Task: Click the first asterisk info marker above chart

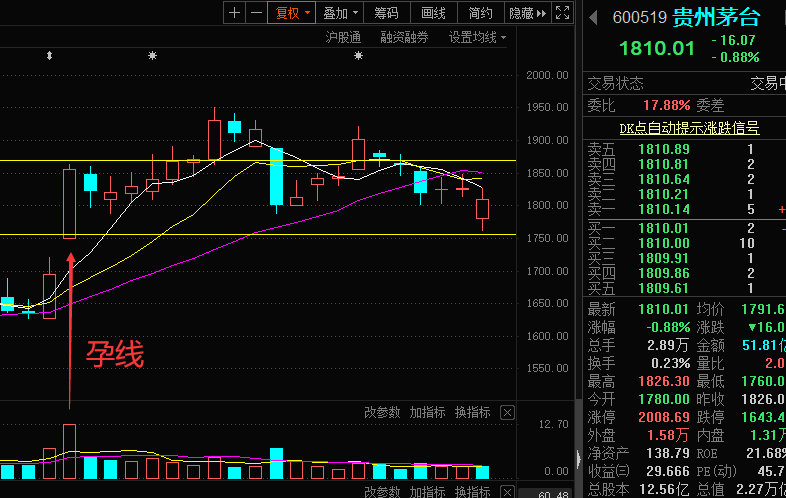Action: (x=152, y=56)
